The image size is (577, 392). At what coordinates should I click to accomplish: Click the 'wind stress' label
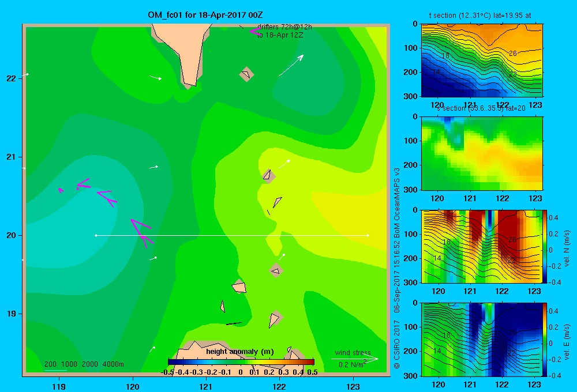click(353, 352)
